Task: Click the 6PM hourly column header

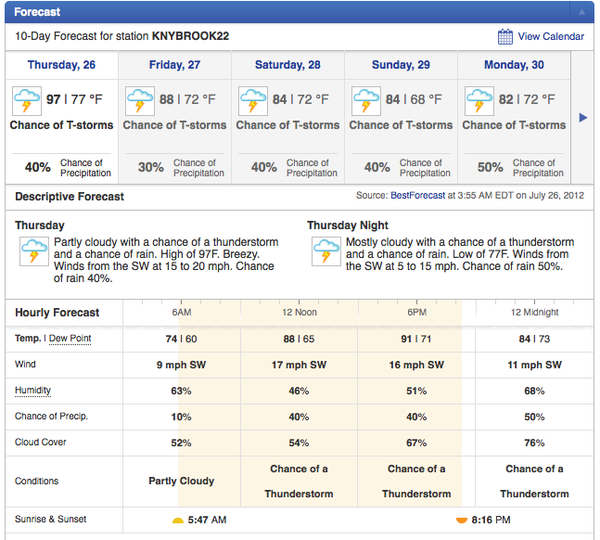Action: click(x=417, y=312)
